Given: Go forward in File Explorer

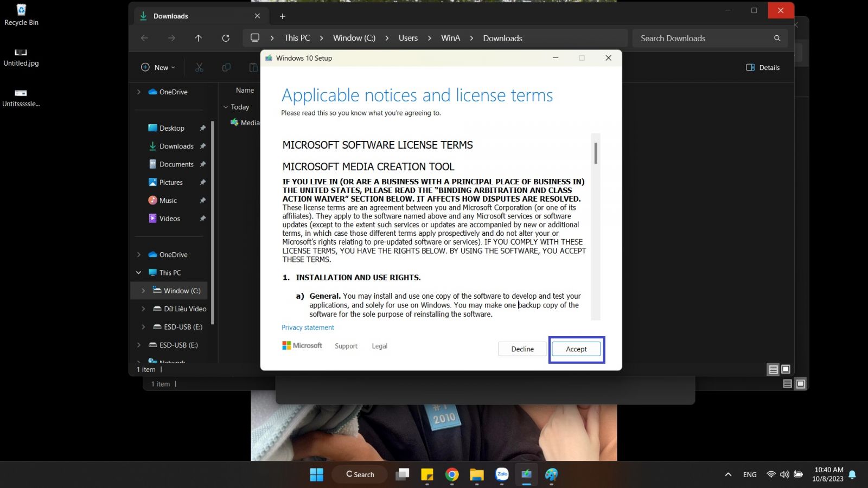Looking at the screenshot, I should tap(171, 38).
